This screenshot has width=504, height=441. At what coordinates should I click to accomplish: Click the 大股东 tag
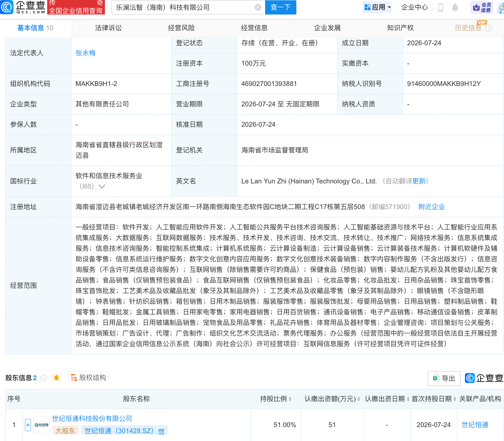(65, 431)
